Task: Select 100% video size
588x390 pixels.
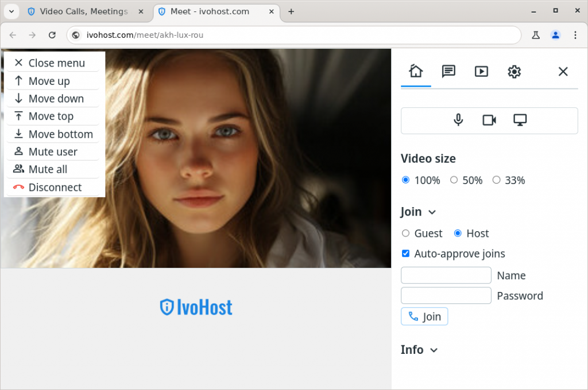Action: pyautogui.click(x=405, y=180)
